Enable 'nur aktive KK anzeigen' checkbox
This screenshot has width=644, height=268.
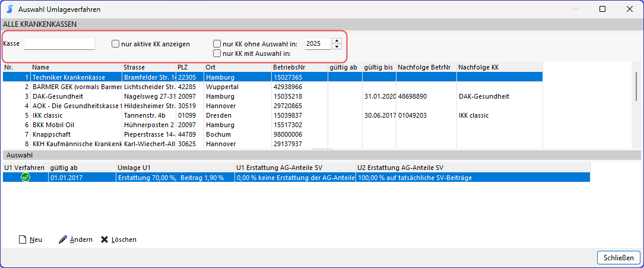(115, 43)
